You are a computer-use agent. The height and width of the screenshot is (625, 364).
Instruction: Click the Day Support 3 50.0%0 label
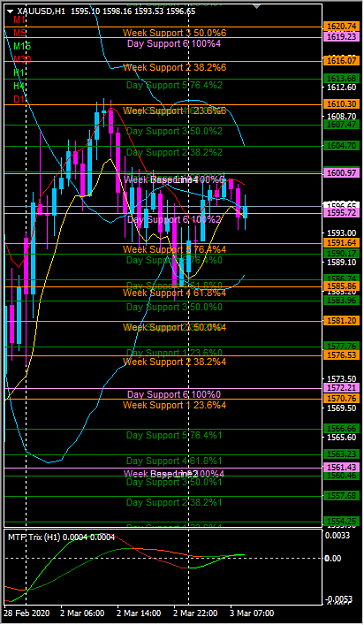[174, 307]
